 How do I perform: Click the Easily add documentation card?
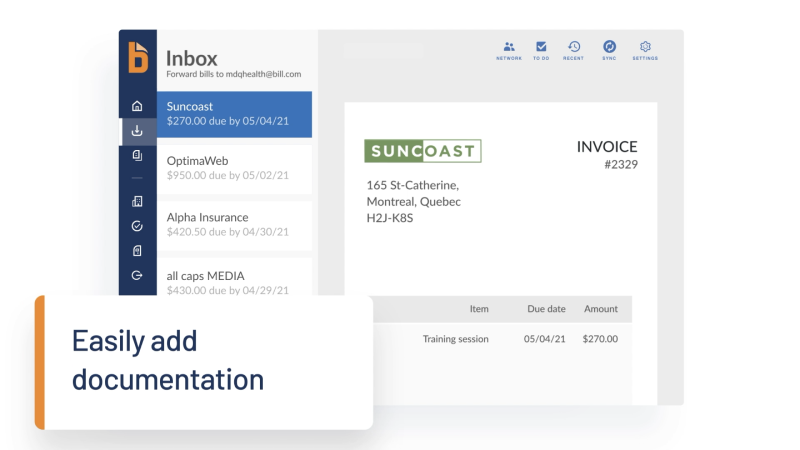(204, 362)
